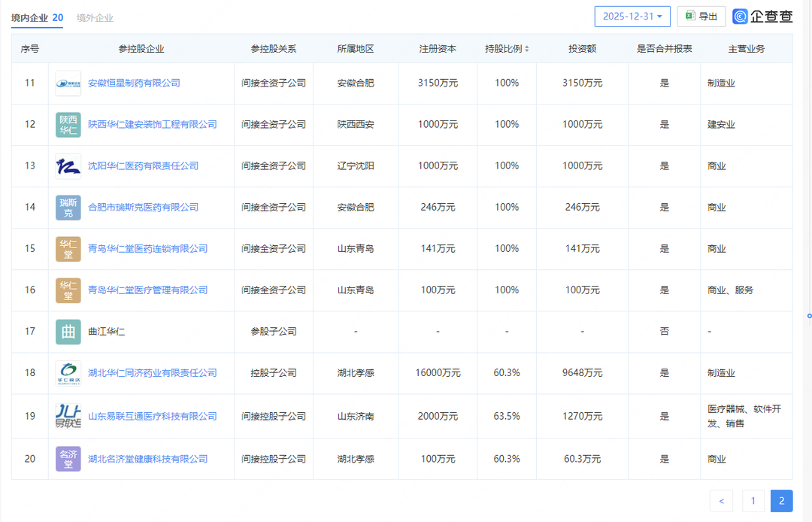Click the 易联互通 JLH logo icon
Screen dimensions: 812x522
pos(68,417)
